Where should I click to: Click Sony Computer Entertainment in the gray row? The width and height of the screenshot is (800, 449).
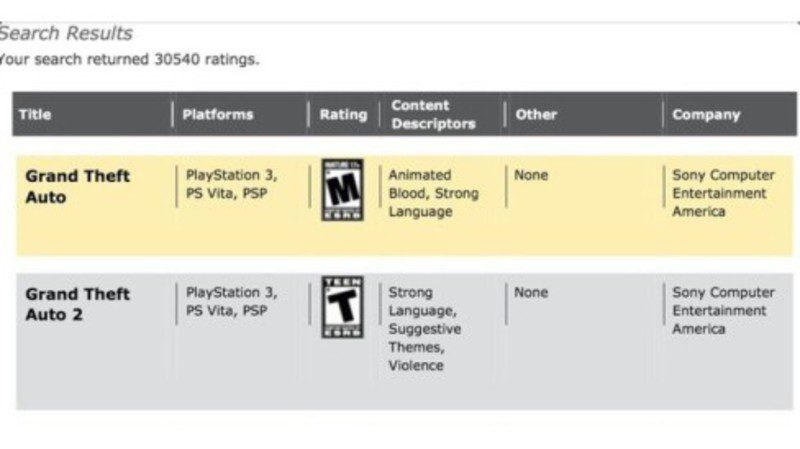tap(722, 310)
